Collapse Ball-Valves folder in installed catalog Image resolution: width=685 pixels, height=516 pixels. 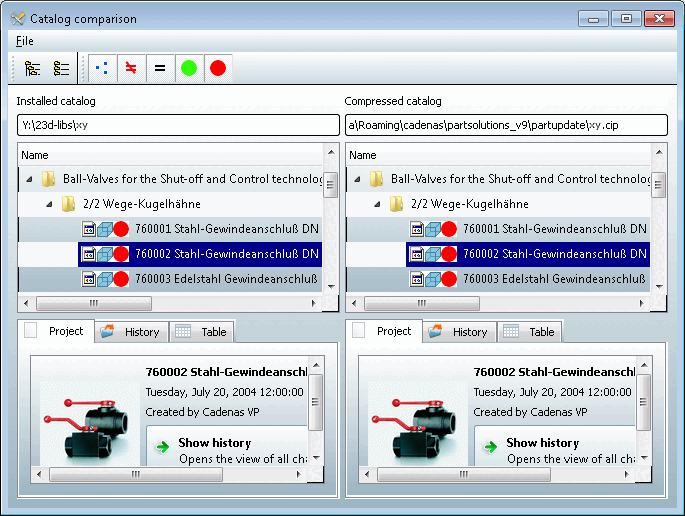tap(29, 179)
